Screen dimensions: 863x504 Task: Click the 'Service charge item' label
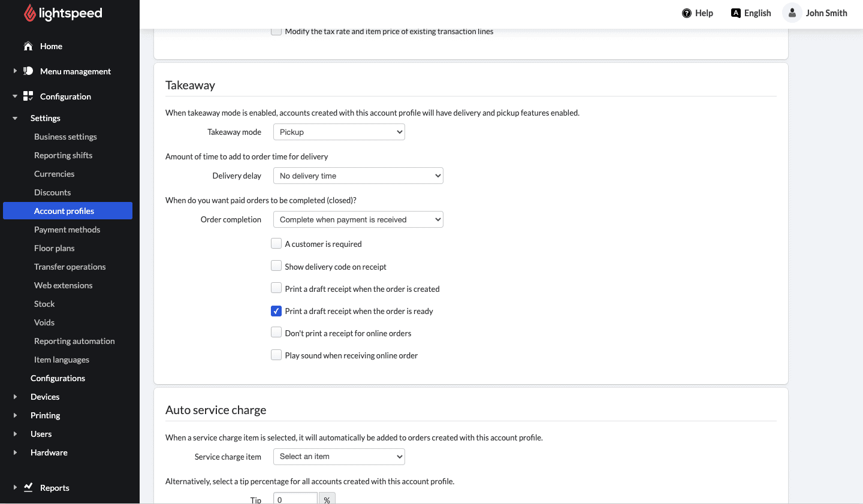228,457
